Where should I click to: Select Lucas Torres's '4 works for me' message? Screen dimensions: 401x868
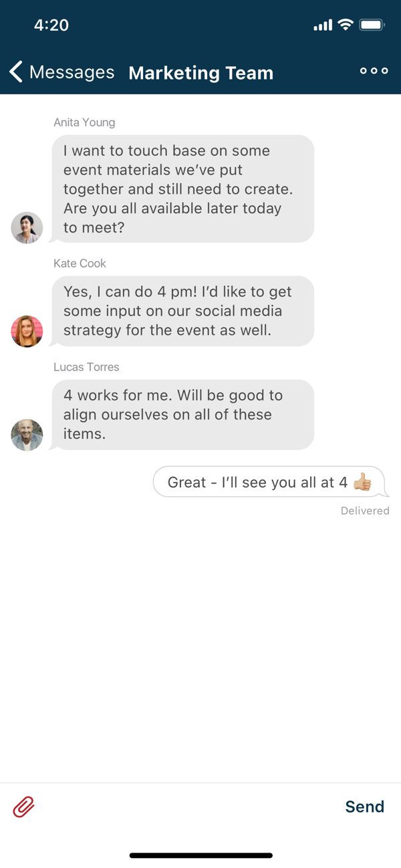click(182, 414)
